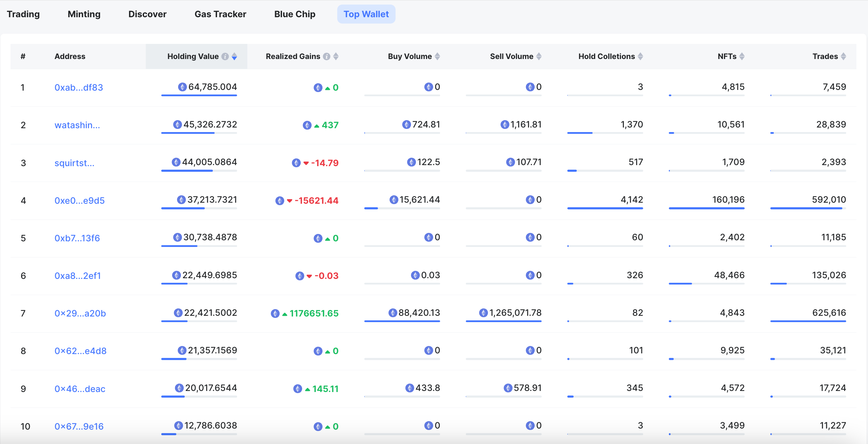The height and width of the screenshot is (444, 868).
Task: Sort by Sell Volume arrows
Action: [539, 57]
